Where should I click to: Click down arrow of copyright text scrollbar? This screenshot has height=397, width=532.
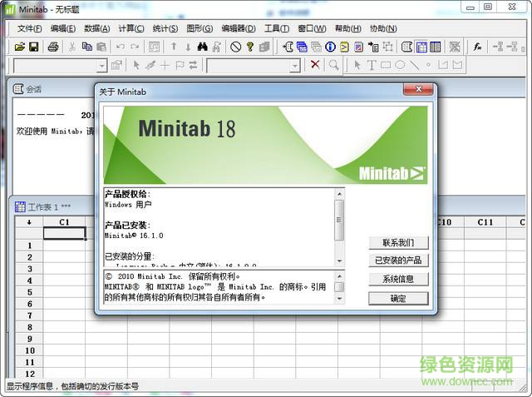coord(339,299)
